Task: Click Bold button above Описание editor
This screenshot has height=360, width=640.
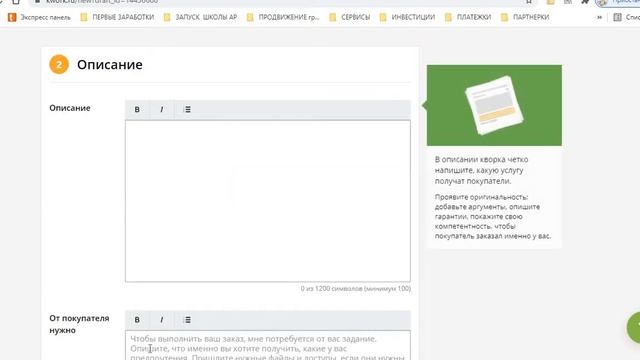Action: click(x=137, y=109)
